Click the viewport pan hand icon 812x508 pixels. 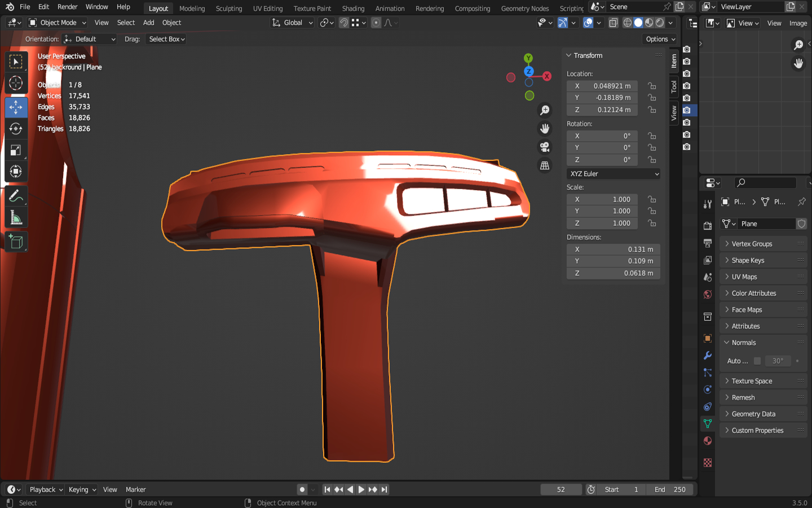tap(545, 129)
